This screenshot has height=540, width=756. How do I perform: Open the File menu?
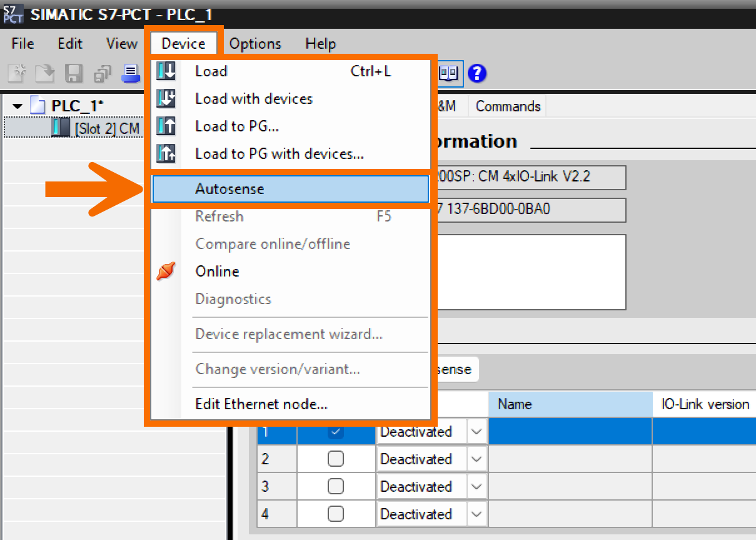click(23, 44)
